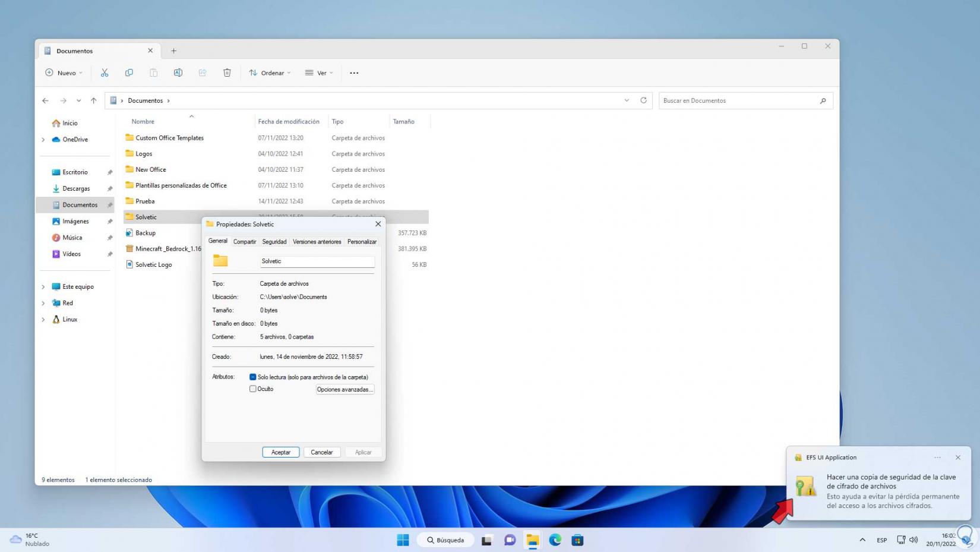Image resolution: width=980 pixels, height=552 pixels.
Task: Click the Aplicar button
Action: (x=363, y=452)
